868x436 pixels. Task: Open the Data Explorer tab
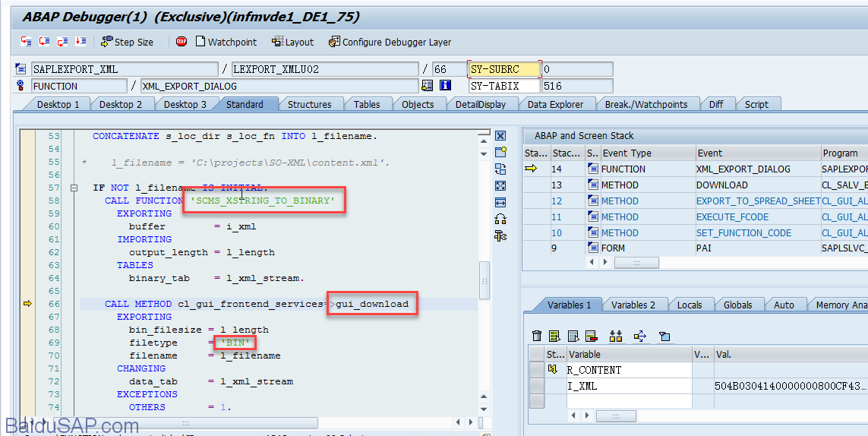555,104
